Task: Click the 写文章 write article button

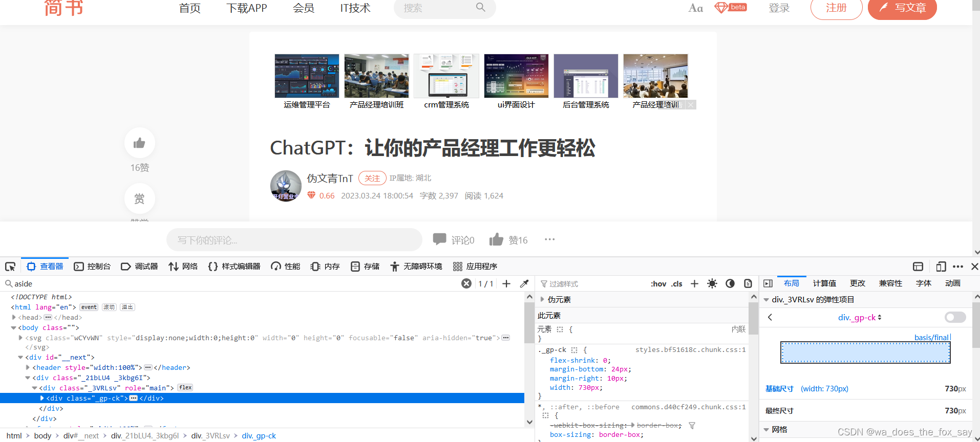Action: pyautogui.click(x=902, y=8)
